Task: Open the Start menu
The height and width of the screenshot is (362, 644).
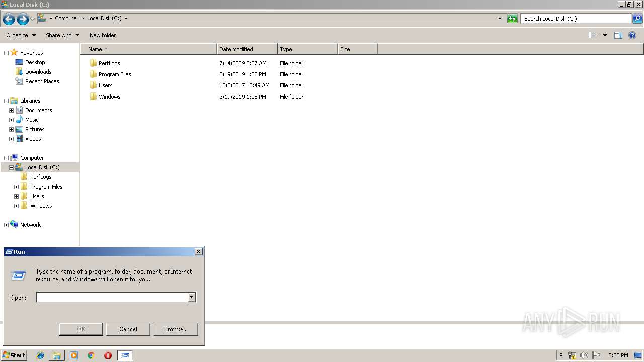Action: 14,355
